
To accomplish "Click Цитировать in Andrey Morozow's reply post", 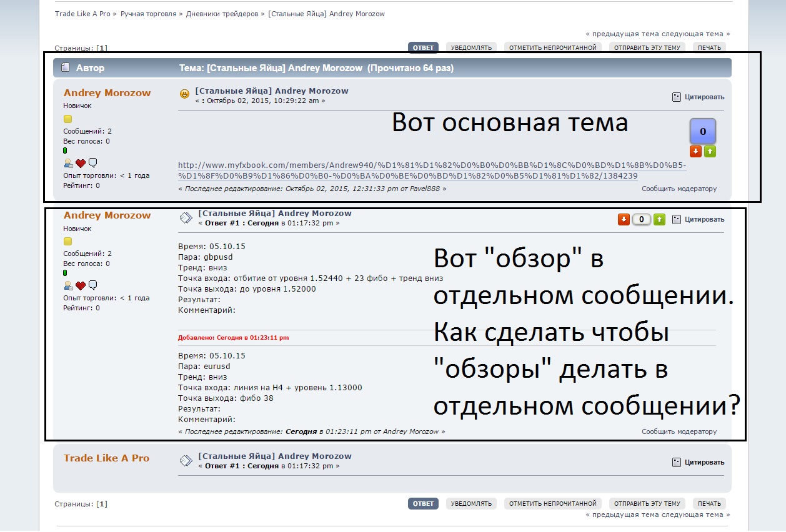I will (705, 219).
